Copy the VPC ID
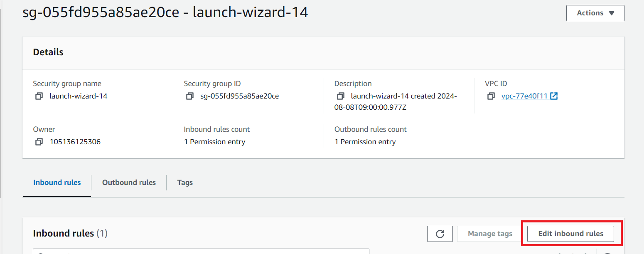644x254 pixels. point(491,96)
